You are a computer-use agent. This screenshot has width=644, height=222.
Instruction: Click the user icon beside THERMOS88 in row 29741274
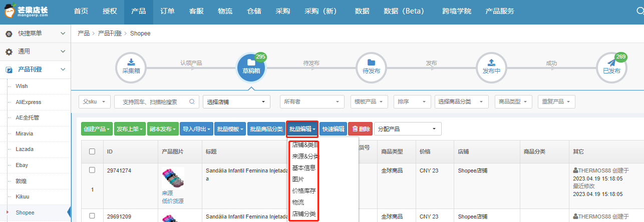(575, 170)
